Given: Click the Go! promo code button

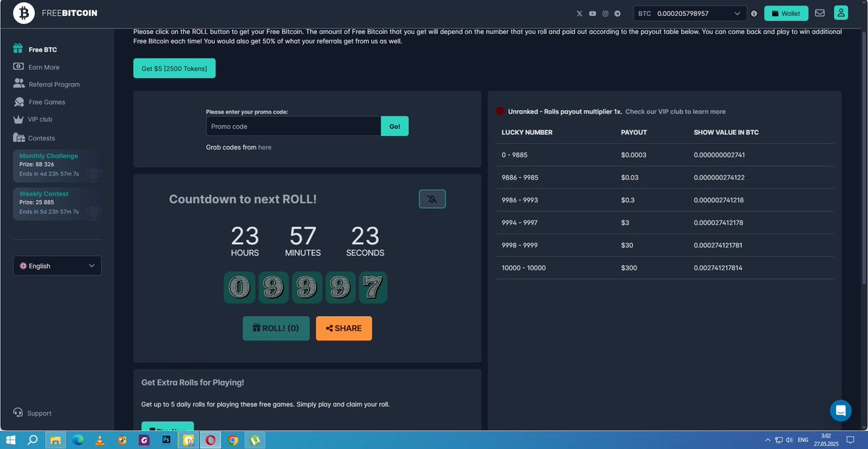Looking at the screenshot, I should 395,126.
